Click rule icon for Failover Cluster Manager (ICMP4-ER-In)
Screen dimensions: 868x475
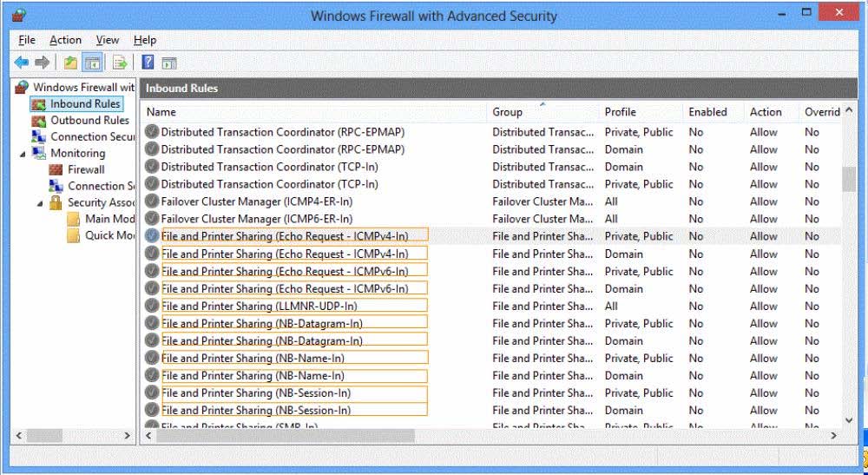tap(152, 201)
